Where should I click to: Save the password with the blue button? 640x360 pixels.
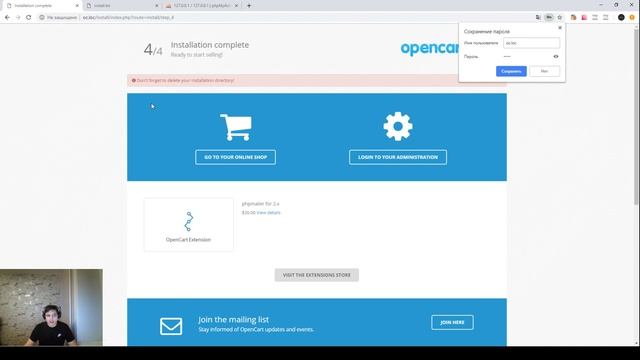click(511, 71)
